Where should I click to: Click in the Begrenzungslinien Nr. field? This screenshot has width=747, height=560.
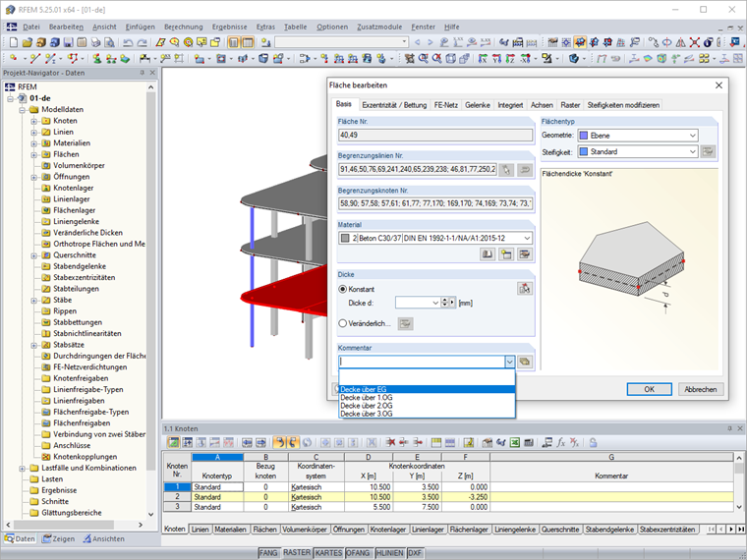pyautogui.click(x=418, y=170)
